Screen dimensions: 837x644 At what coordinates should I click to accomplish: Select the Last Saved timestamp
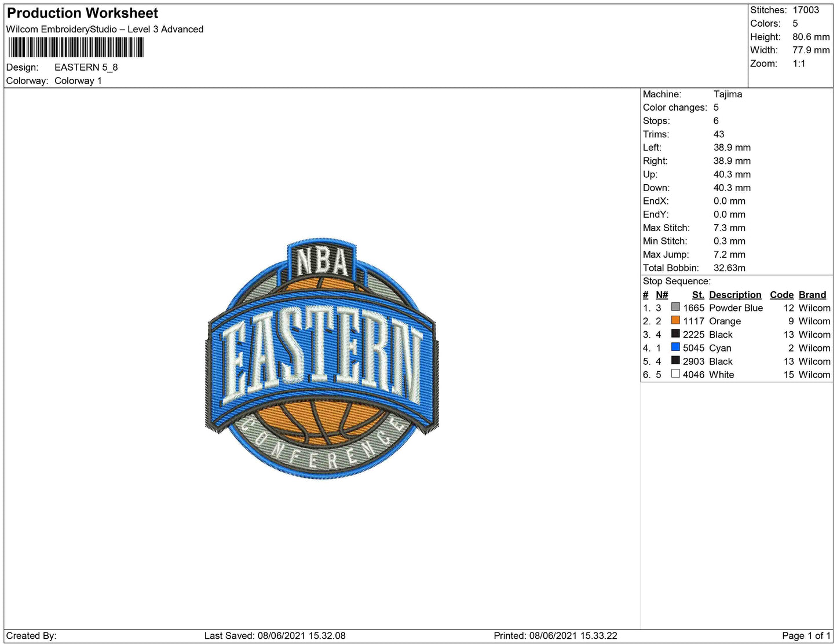click(x=275, y=635)
